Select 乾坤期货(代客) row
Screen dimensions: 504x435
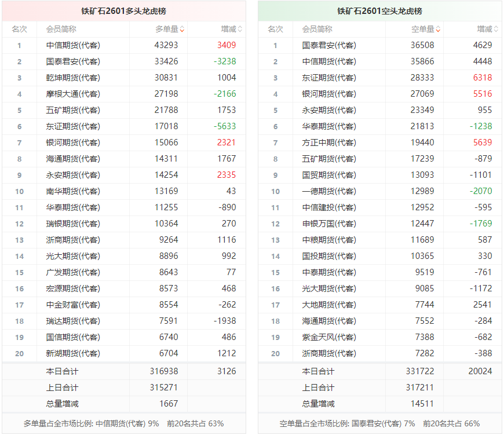[x=124, y=78]
